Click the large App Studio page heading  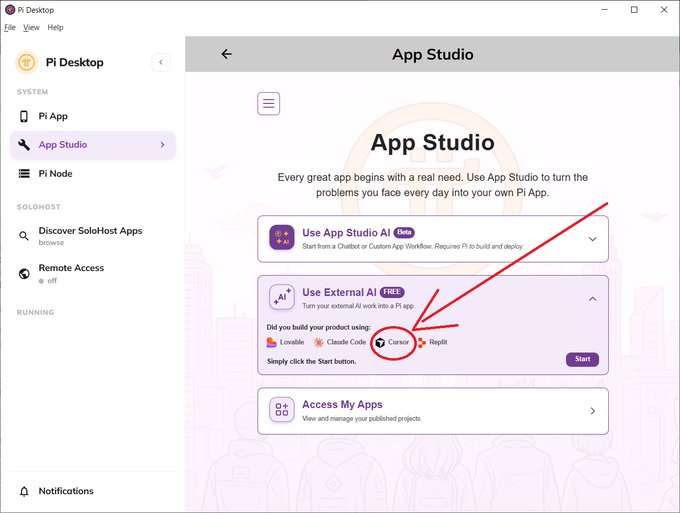[432, 143]
